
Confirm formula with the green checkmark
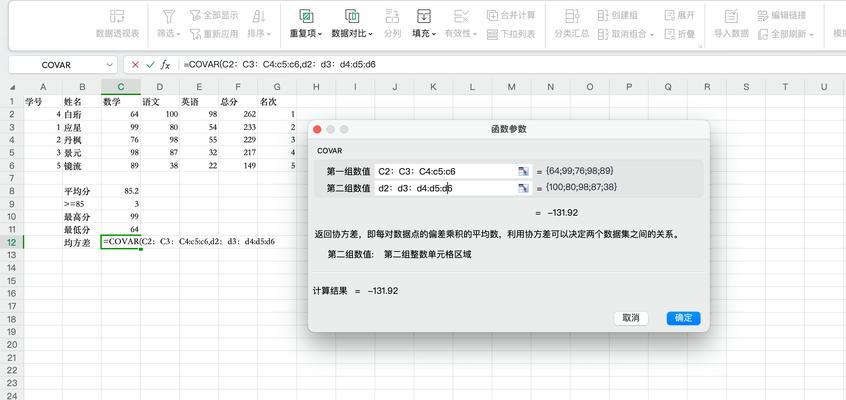151,65
